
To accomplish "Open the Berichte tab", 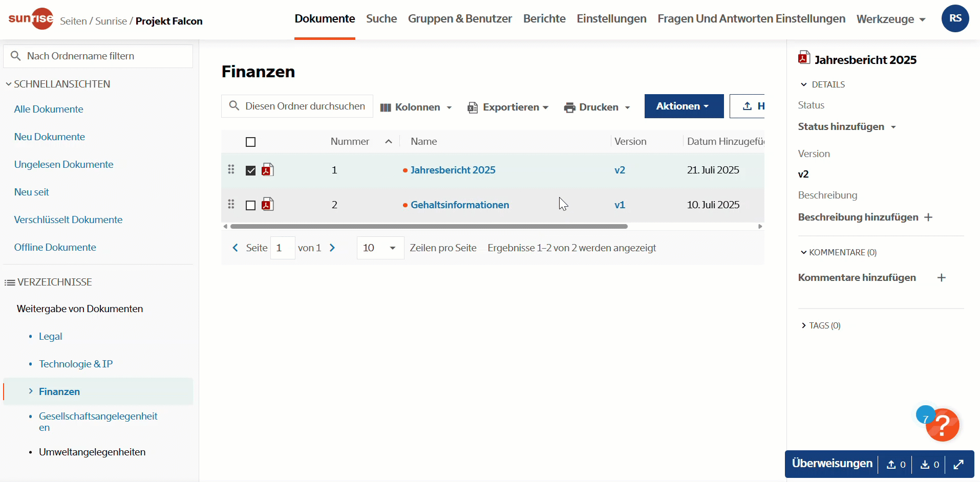I will tap(544, 19).
